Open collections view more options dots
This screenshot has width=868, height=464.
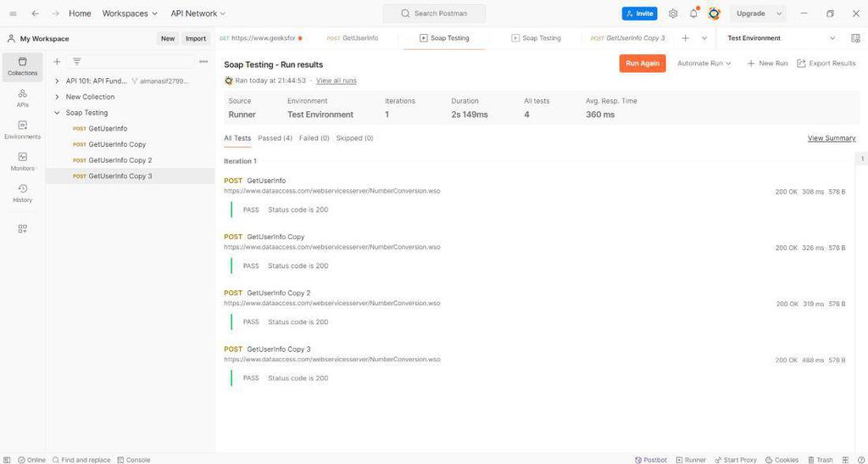tap(203, 61)
